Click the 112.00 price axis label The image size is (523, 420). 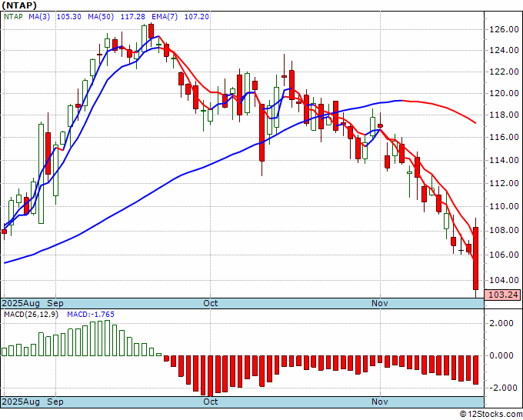[504, 183]
